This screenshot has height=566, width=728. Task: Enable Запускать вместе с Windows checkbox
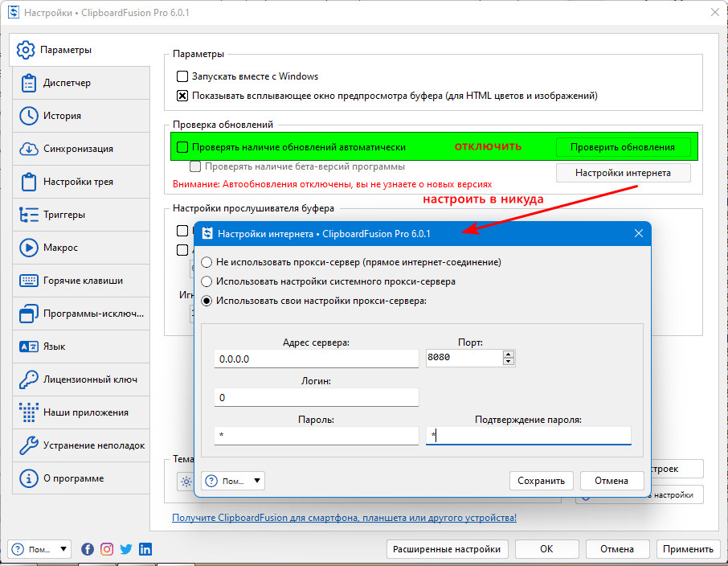pyautogui.click(x=182, y=76)
